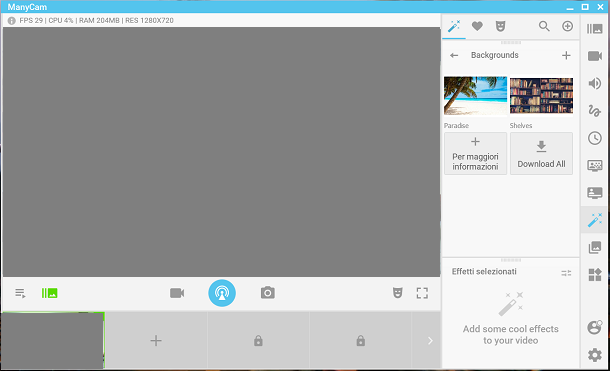
Task: Go back from Backgrounds category
Action: (x=454, y=55)
